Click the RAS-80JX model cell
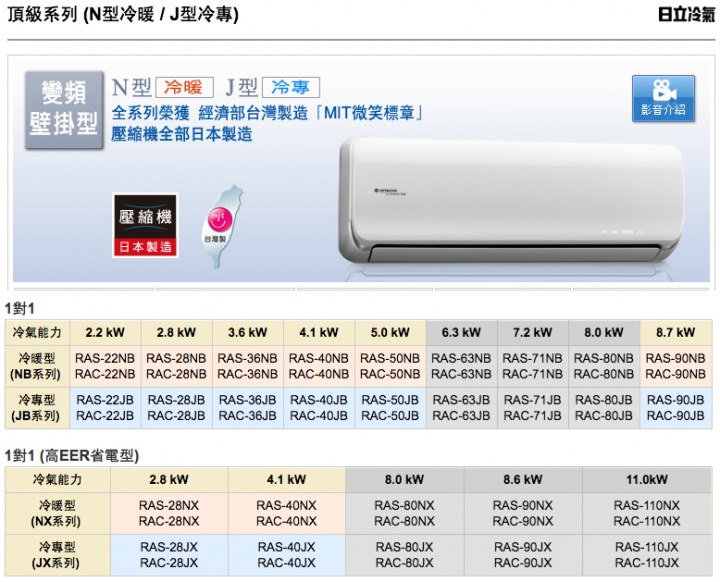The image size is (720, 582). (x=405, y=555)
